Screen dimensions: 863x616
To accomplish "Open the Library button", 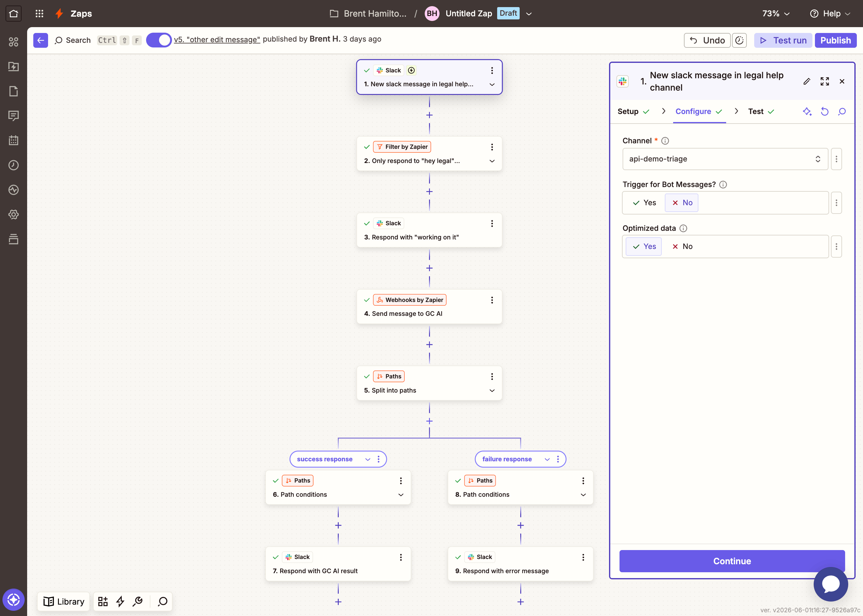I will [x=64, y=602].
